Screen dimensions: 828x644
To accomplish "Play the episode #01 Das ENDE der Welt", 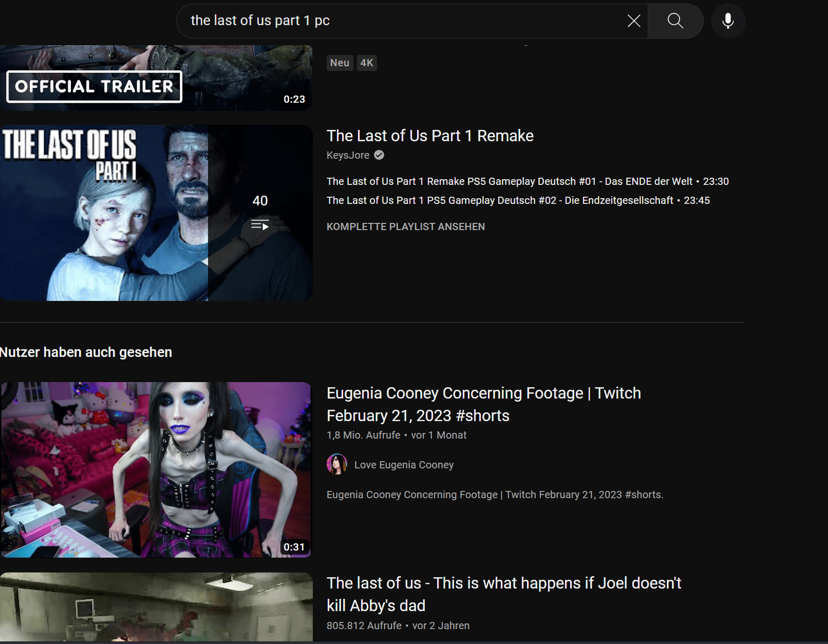I will pyautogui.click(x=528, y=181).
